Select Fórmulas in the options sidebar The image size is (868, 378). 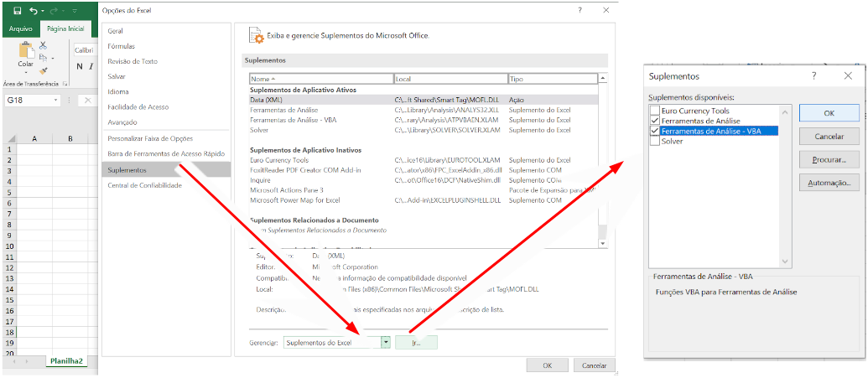coord(122,46)
